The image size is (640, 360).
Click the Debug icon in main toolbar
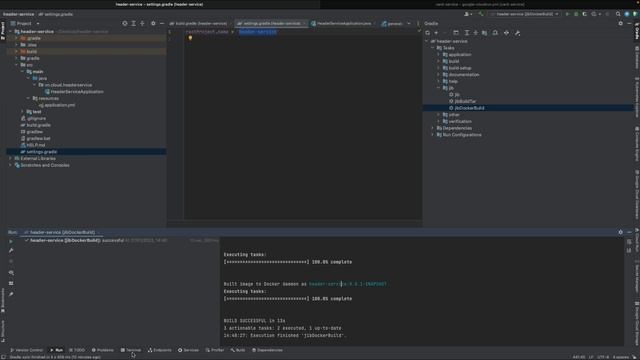pyautogui.click(x=576, y=14)
